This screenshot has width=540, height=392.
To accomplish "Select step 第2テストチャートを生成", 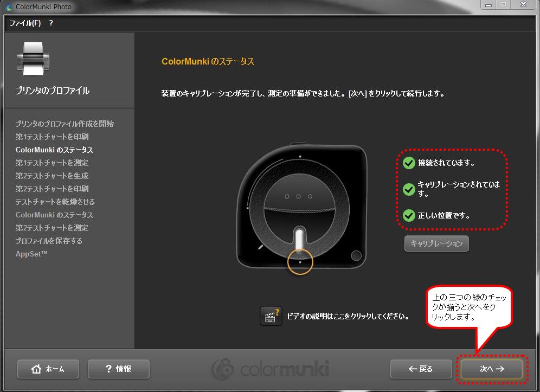I will tap(52, 176).
